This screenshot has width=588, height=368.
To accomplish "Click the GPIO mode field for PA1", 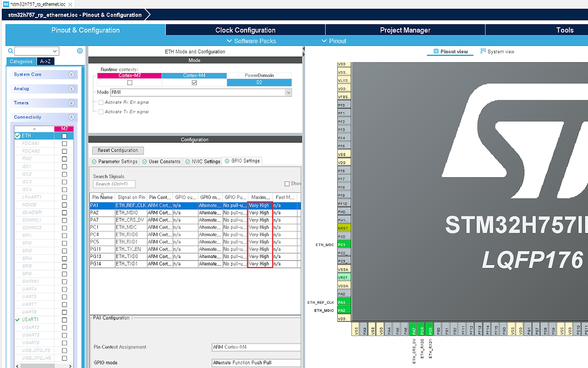I will pyautogui.click(x=256, y=362).
